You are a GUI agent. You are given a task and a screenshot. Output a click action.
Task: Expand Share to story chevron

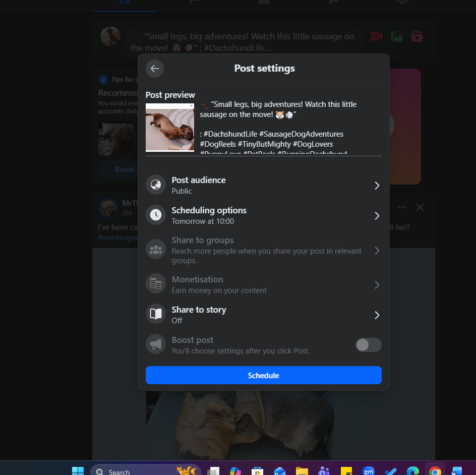tap(377, 315)
